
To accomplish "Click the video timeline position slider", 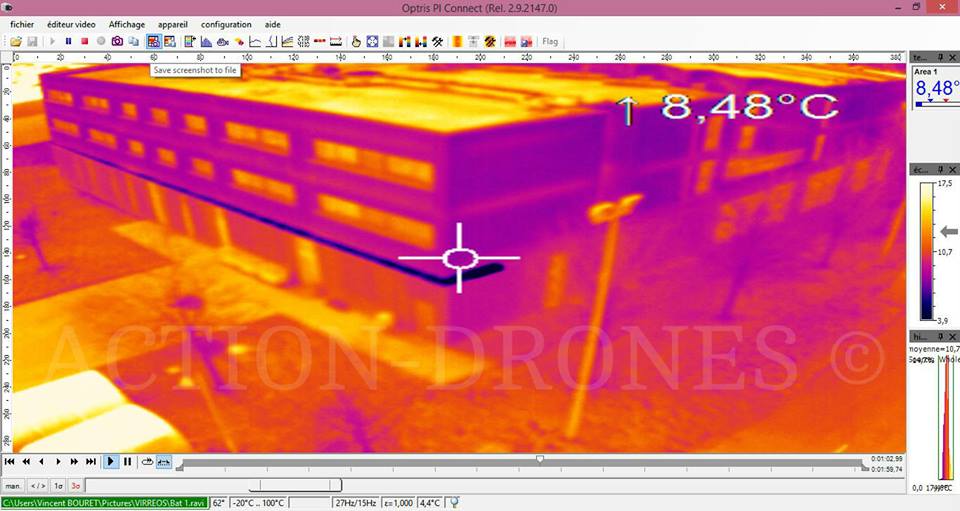I will click(x=540, y=459).
